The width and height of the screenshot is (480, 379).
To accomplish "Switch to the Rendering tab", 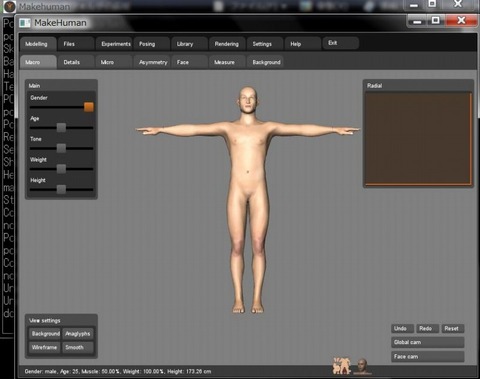I will click(x=227, y=44).
